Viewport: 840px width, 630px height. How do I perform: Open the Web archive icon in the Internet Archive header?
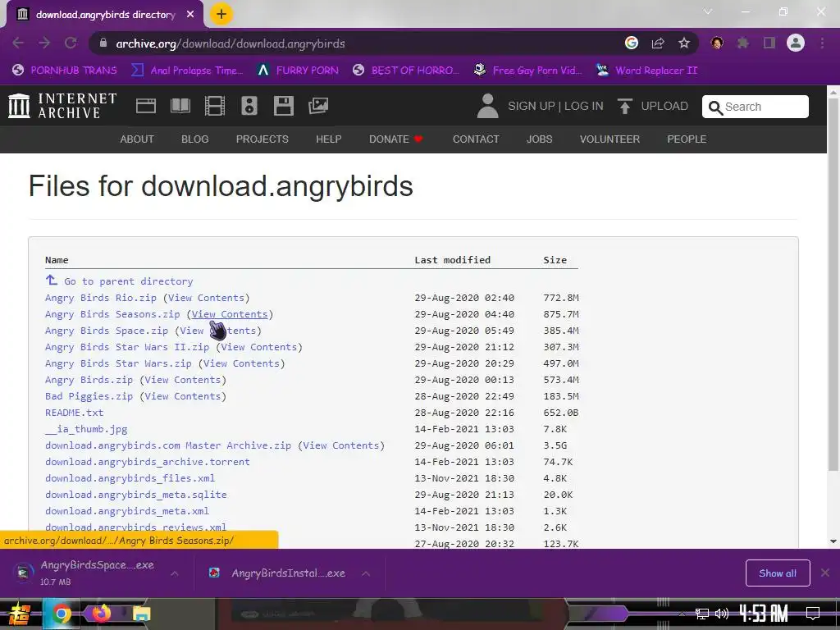pos(146,106)
